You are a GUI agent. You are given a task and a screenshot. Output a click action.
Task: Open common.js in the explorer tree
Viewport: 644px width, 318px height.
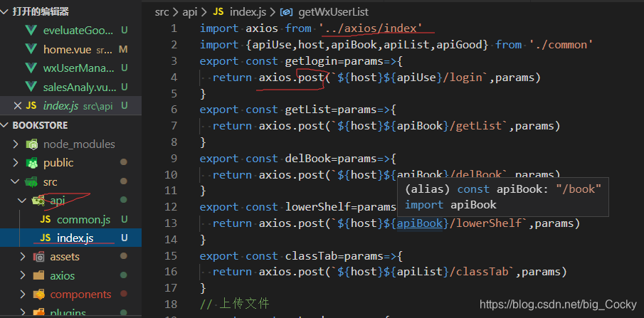84,220
